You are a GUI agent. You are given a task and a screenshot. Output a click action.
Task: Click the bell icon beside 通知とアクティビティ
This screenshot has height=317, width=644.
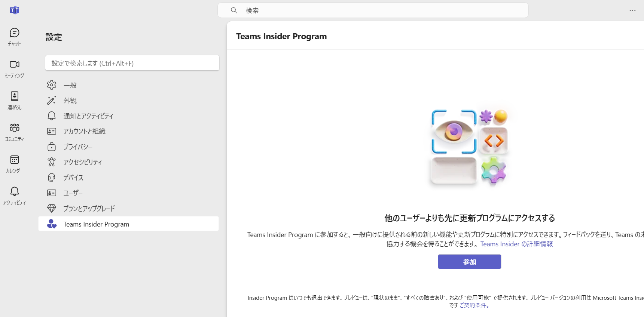point(52,116)
